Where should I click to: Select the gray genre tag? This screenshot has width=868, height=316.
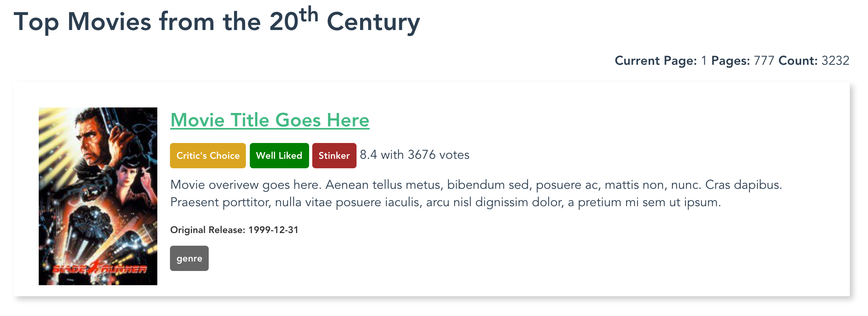point(189,258)
